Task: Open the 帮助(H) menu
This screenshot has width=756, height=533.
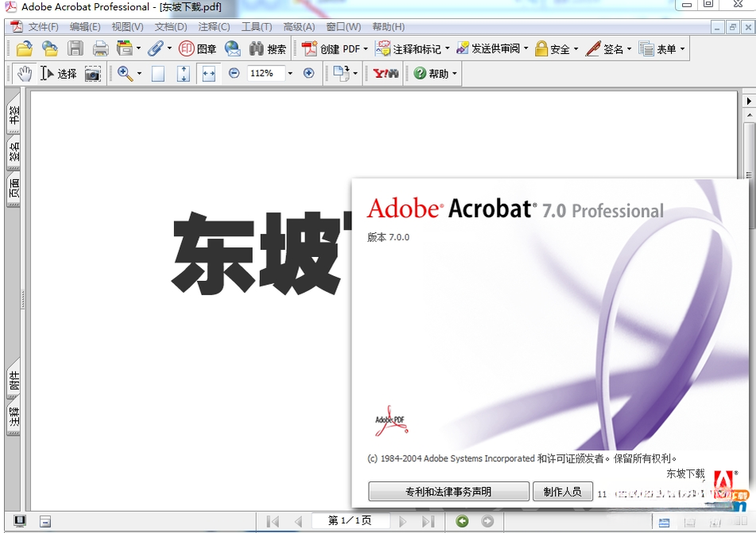Action: pyautogui.click(x=389, y=27)
